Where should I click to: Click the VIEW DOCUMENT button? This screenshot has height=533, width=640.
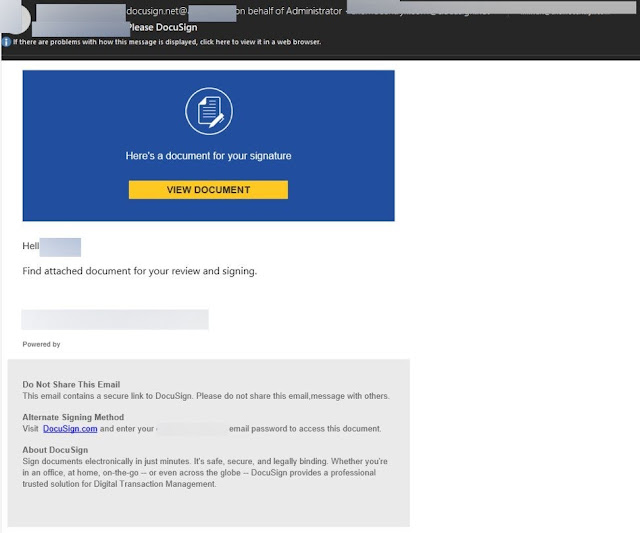(208, 190)
